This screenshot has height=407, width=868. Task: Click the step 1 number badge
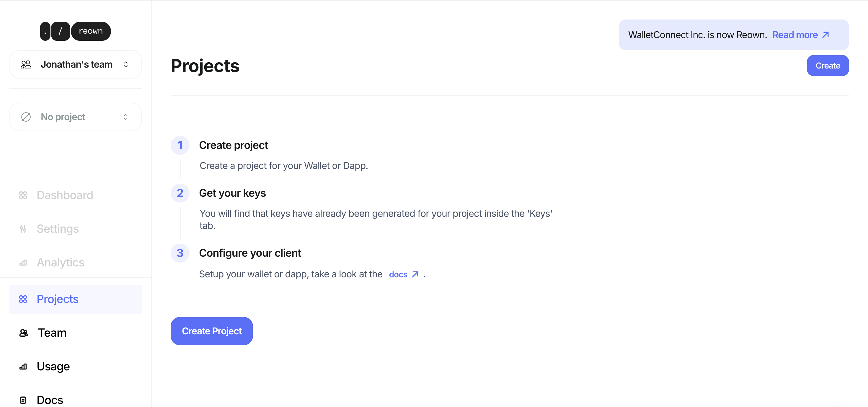tap(180, 145)
